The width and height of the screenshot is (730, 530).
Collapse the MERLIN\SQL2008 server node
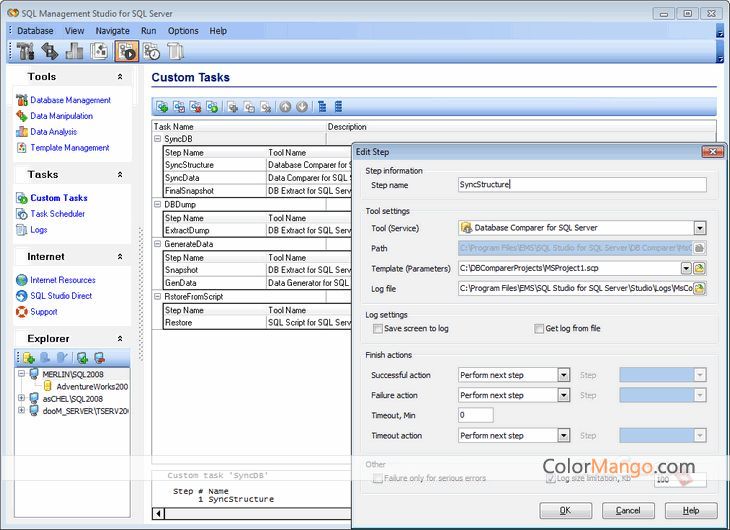pos(21,374)
